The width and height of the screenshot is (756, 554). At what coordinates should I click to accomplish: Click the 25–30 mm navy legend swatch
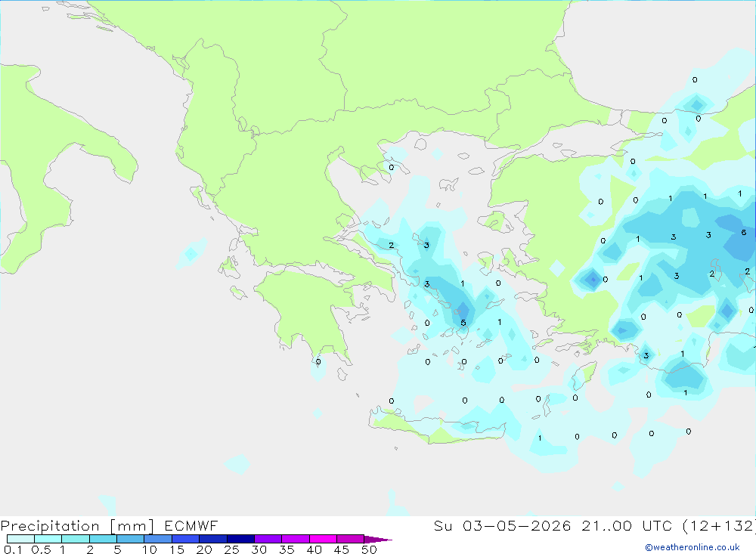[x=240, y=539]
